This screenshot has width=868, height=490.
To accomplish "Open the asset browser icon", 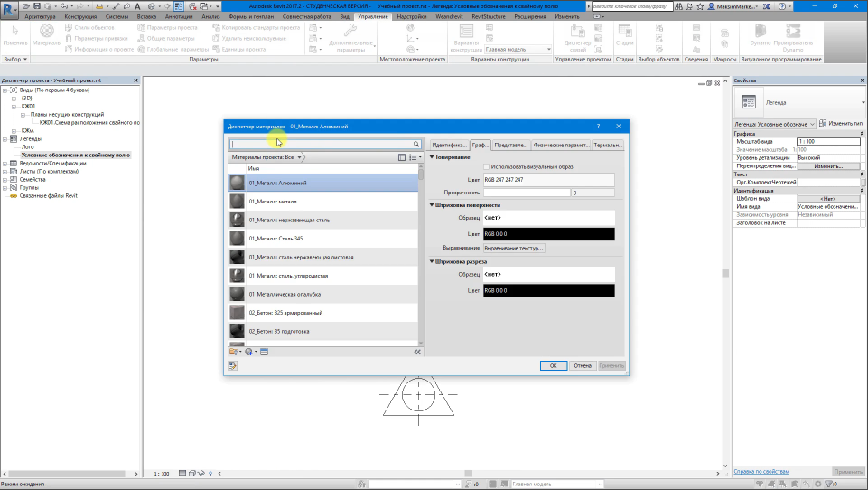I will pos(264,352).
